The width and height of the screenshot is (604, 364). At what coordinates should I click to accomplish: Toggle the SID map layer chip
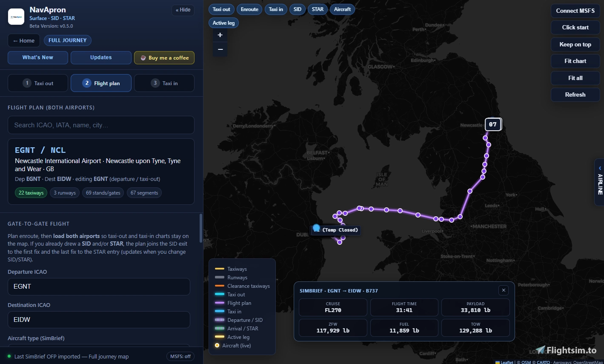[x=298, y=9]
